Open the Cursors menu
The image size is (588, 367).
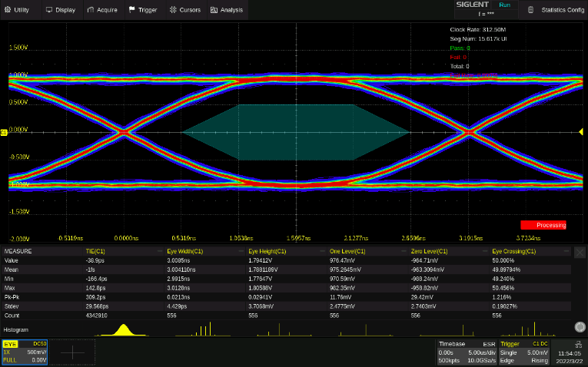(184, 10)
